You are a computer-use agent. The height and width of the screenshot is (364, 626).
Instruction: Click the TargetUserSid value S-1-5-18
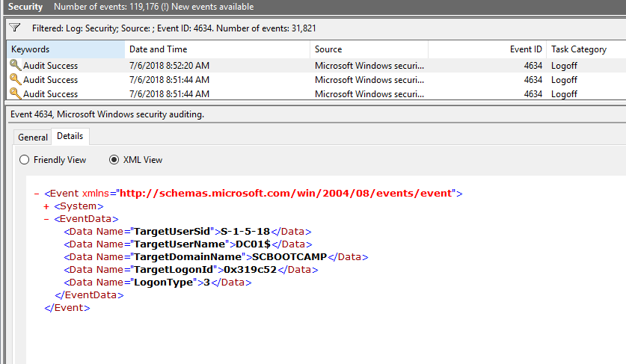pyautogui.click(x=245, y=232)
